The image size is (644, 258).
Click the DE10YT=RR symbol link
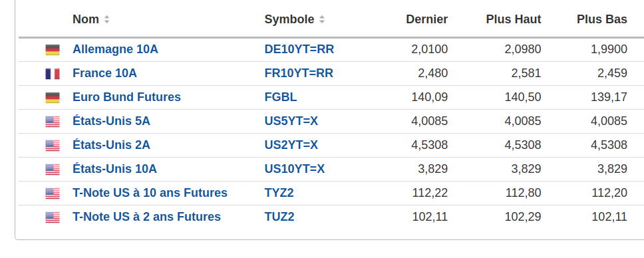[299, 49]
